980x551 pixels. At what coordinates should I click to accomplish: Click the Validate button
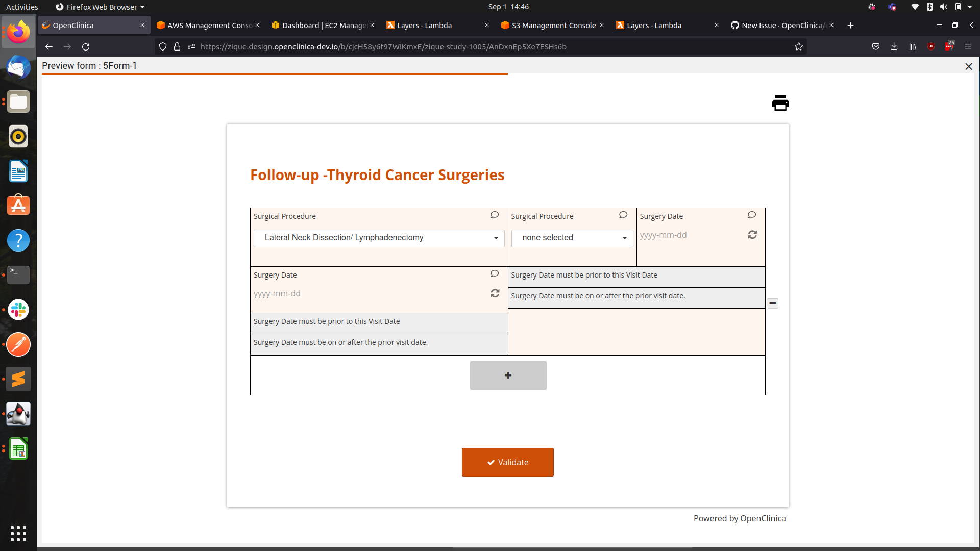click(507, 462)
